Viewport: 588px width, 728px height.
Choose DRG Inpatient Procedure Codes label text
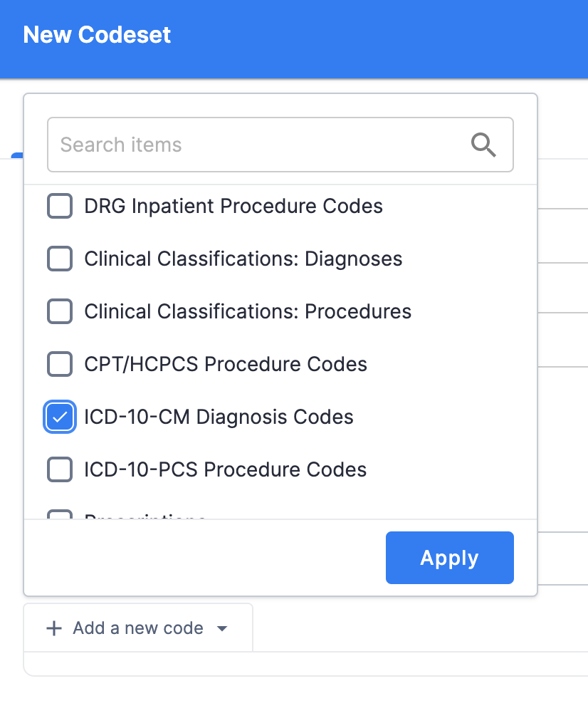(x=233, y=206)
